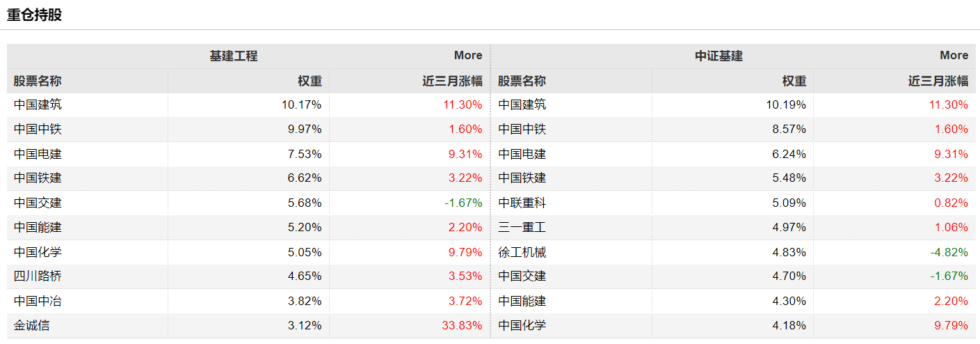Click the 重仓持股 section heading
This screenshot has width=980, height=344.
point(35,15)
